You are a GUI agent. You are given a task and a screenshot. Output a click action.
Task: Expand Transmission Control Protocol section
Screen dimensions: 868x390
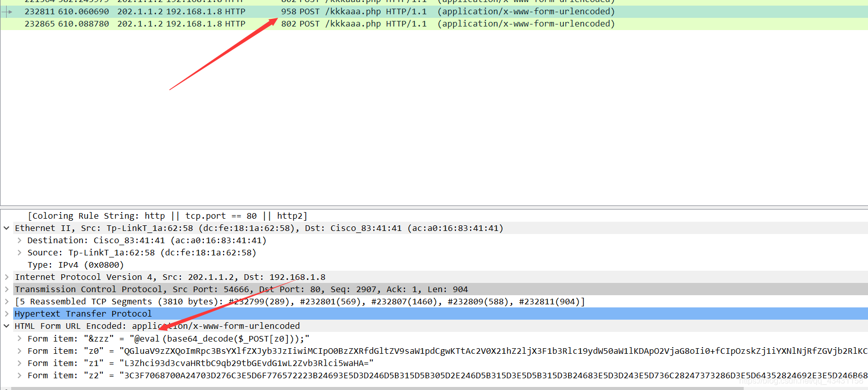pos(7,289)
